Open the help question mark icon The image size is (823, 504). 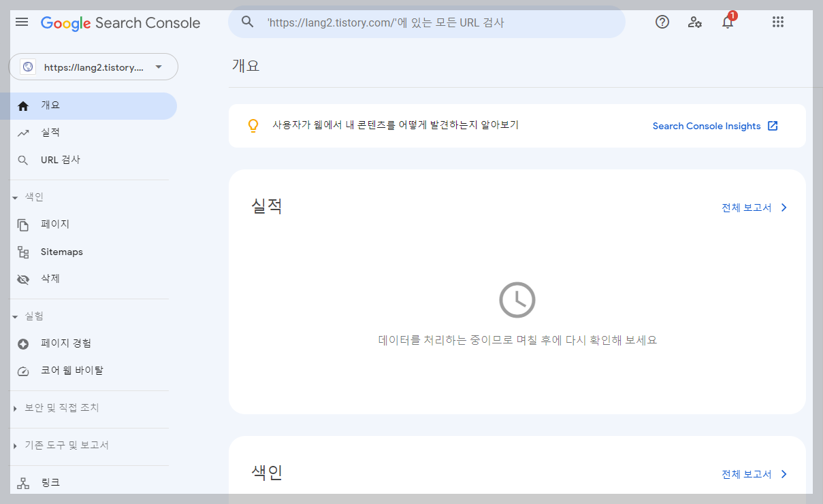coord(662,22)
